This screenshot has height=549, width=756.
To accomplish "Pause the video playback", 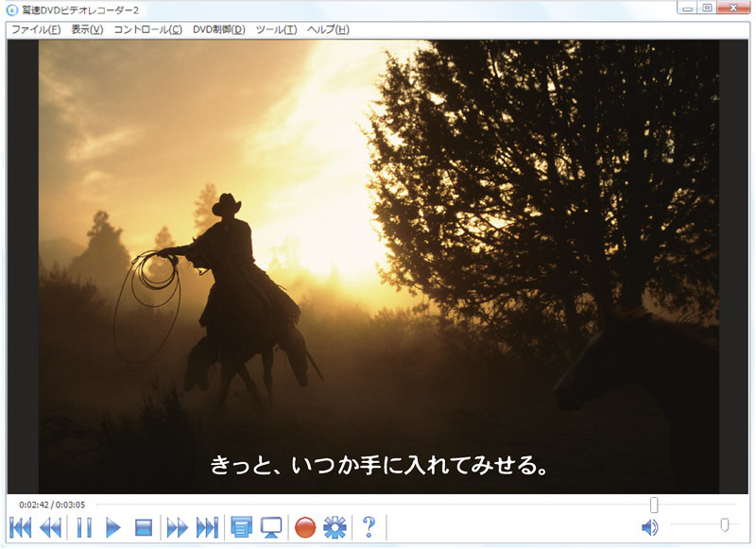I will pyautogui.click(x=84, y=527).
